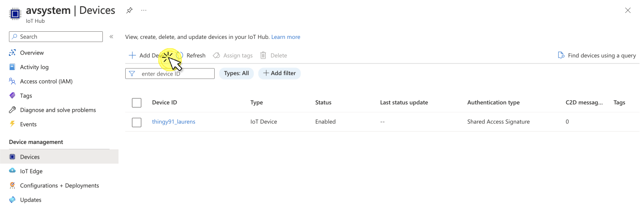Click the Add filter pill
The width and height of the screenshot is (644, 207).
point(280,73)
